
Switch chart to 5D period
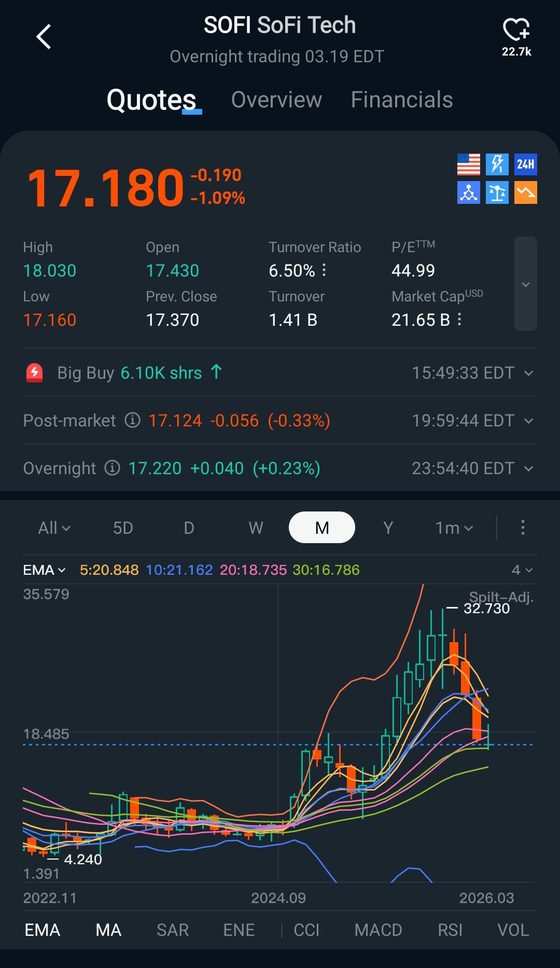click(x=123, y=528)
